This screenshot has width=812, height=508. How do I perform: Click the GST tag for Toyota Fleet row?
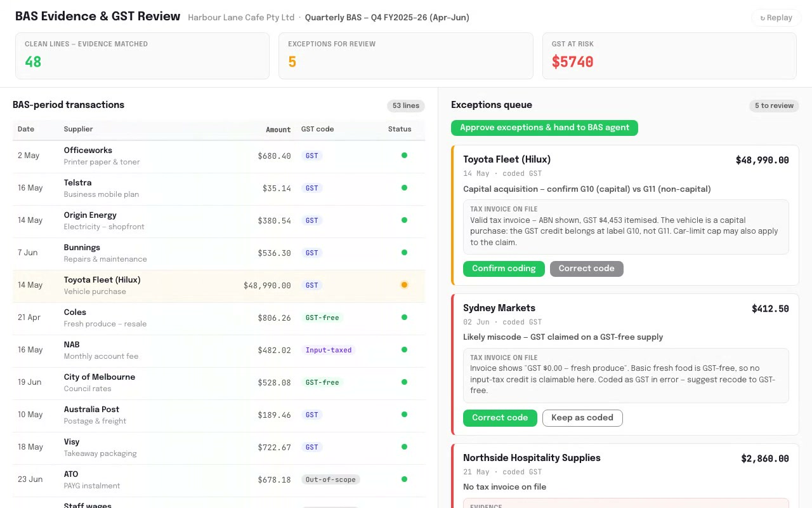tap(311, 285)
